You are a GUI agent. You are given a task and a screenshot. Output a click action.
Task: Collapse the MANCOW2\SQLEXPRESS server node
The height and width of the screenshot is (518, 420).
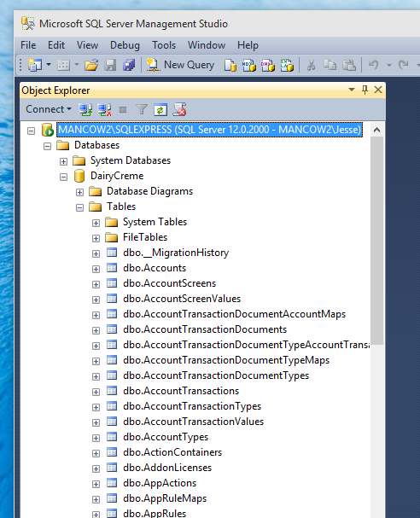(x=31, y=131)
